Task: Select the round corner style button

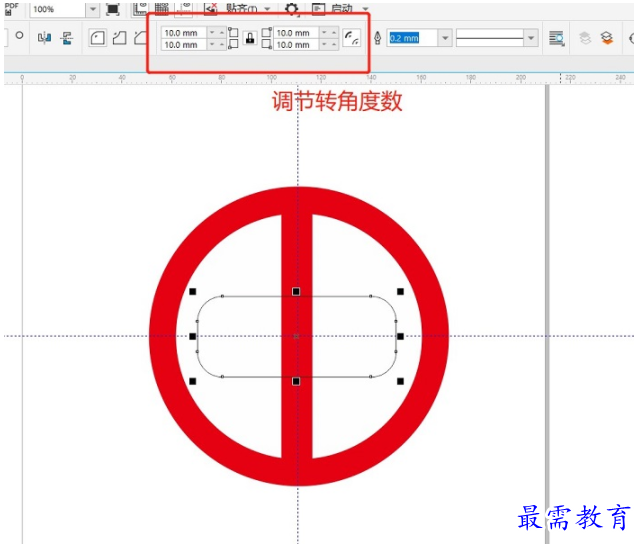Action: [97, 38]
